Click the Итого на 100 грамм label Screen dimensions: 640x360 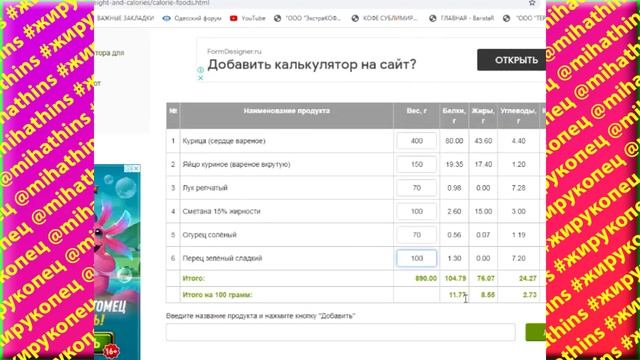(217, 295)
